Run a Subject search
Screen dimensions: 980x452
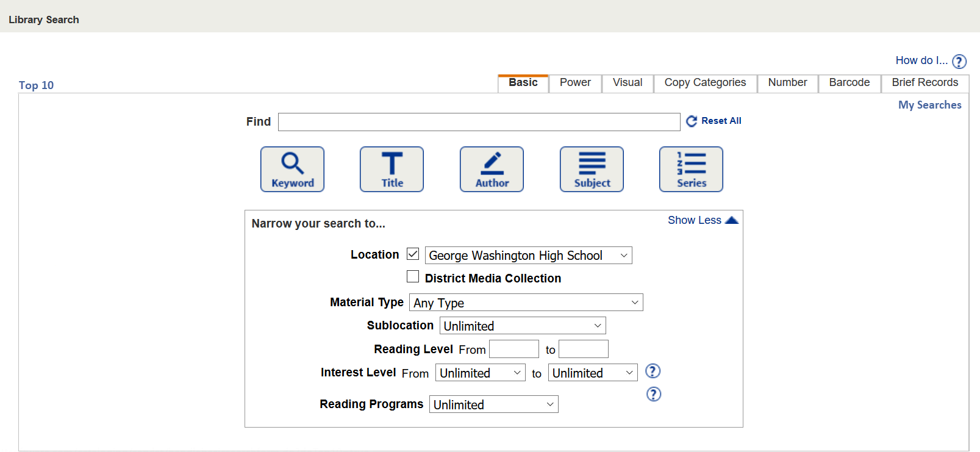[592, 169]
